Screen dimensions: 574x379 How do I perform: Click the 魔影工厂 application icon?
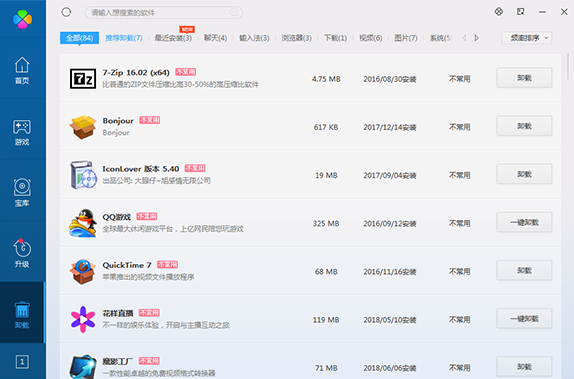pos(83,366)
